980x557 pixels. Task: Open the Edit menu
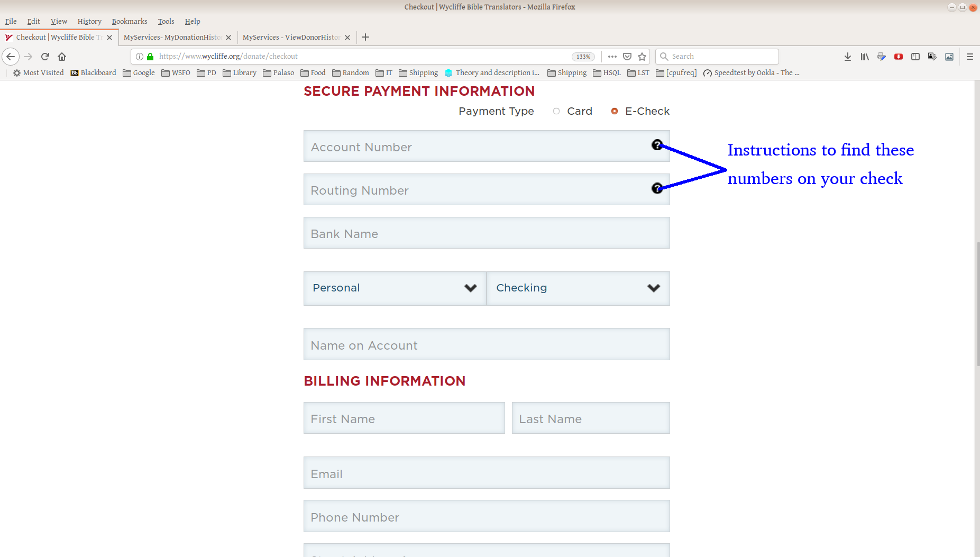[x=34, y=22]
